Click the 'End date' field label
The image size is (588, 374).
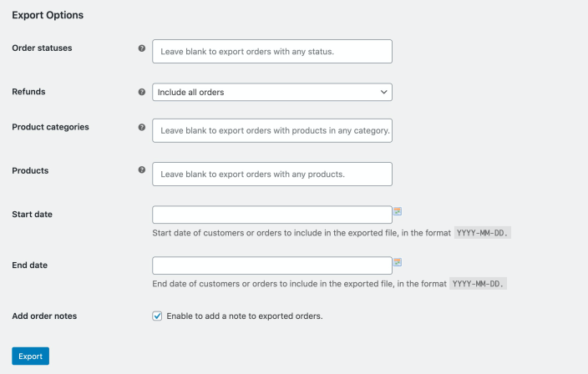(30, 265)
